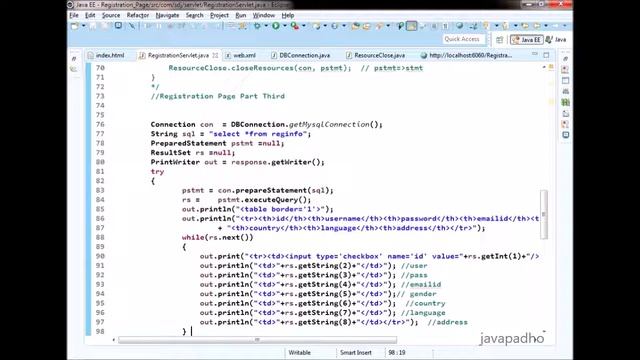This screenshot has width=640, height=360.
Task: Click the Open Task folder icon
Action: [x=367, y=26]
